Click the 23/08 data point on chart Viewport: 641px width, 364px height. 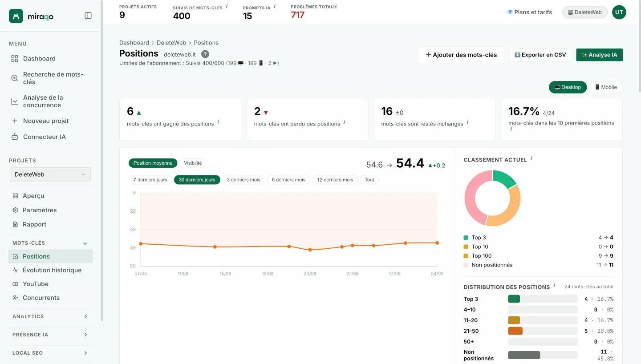point(310,250)
